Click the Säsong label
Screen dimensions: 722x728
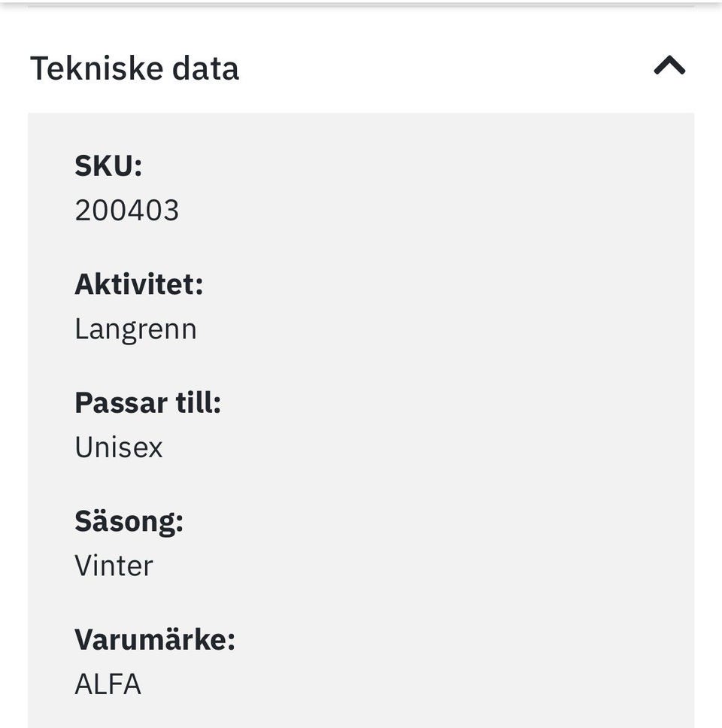pos(129,521)
